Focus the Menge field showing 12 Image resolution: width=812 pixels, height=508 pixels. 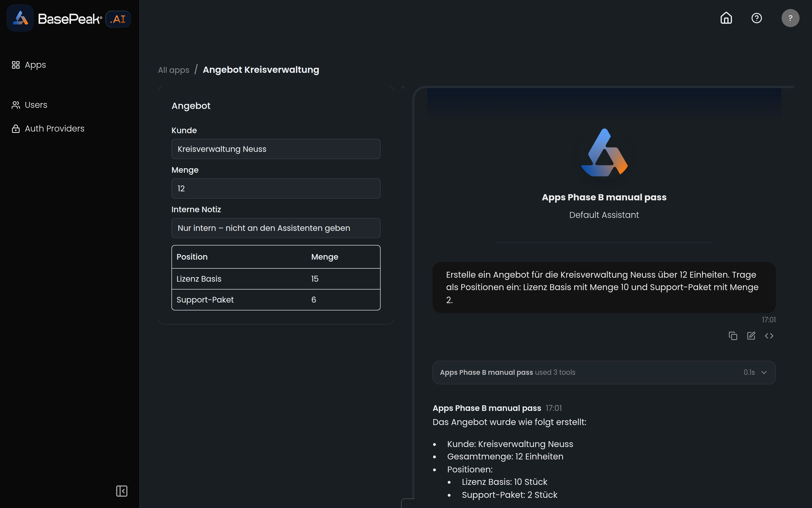pyautogui.click(x=276, y=189)
